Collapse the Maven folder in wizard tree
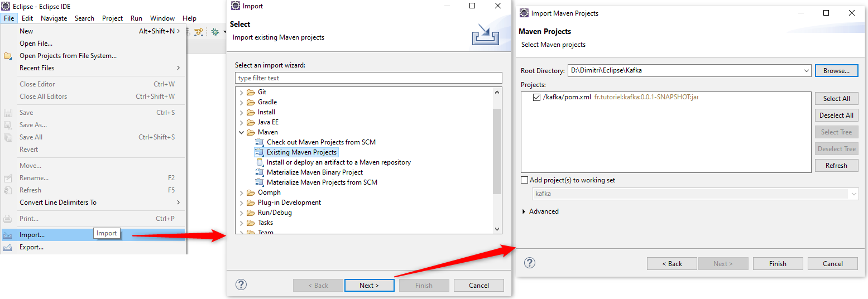868x299 pixels. pyautogui.click(x=242, y=132)
